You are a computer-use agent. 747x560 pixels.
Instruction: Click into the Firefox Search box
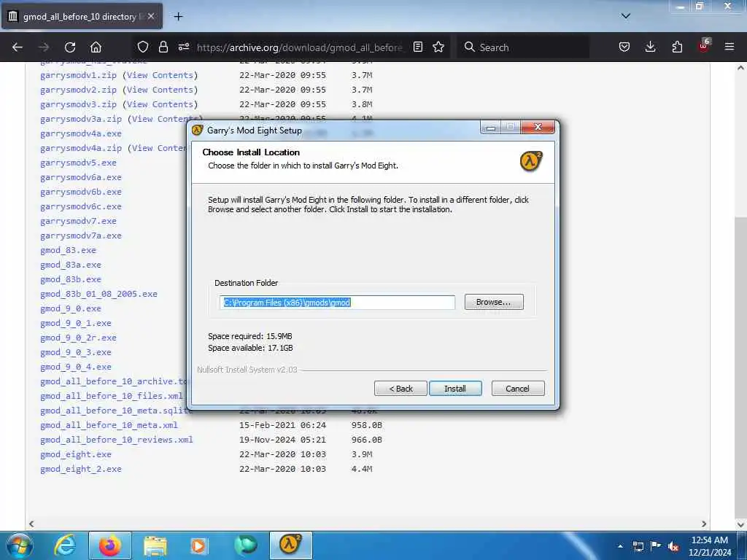[x=524, y=47]
